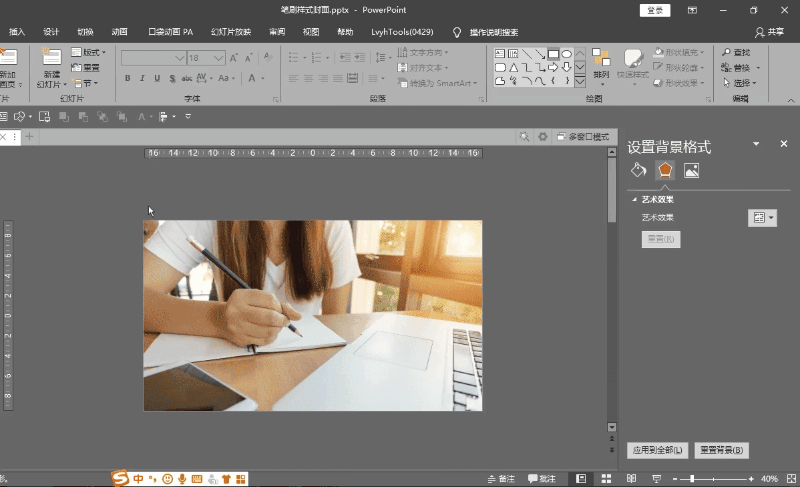Toggle Sogou Chinese/English input mode
This screenshot has width=800, height=487.
(138, 478)
